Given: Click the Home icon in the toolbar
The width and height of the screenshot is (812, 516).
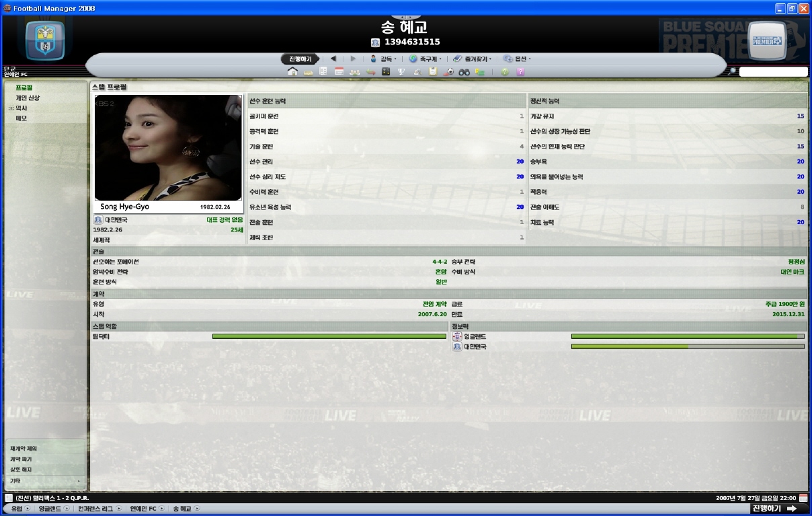Looking at the screenshot, I should click(292, 72).
